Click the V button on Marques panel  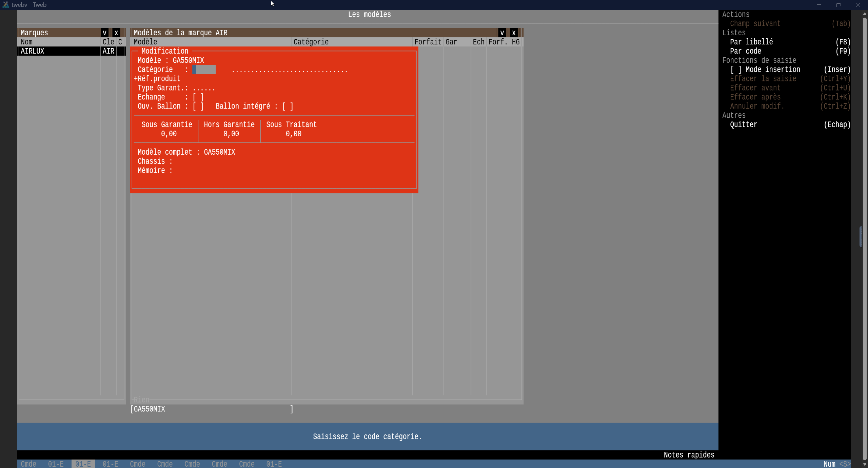coord(104,33)
